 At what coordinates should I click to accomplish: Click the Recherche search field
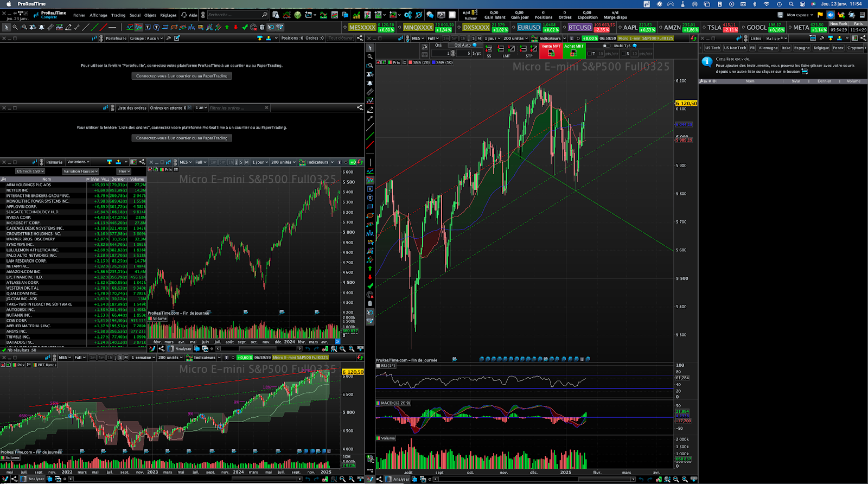[233, 15]
